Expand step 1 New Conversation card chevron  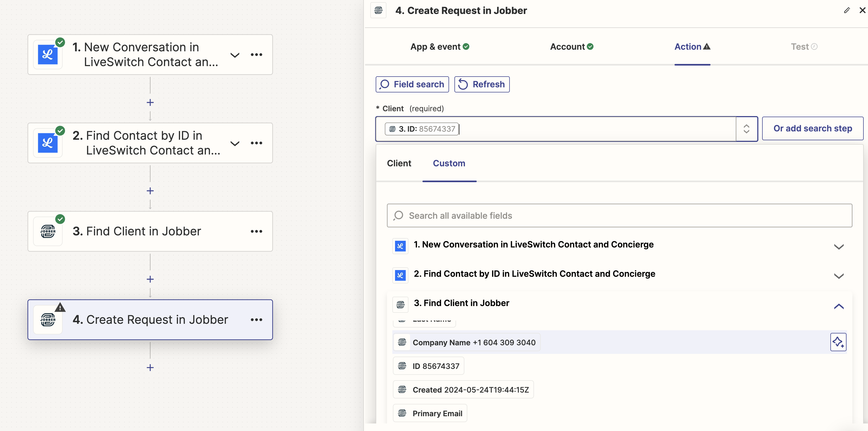click(x=235, y=55)
